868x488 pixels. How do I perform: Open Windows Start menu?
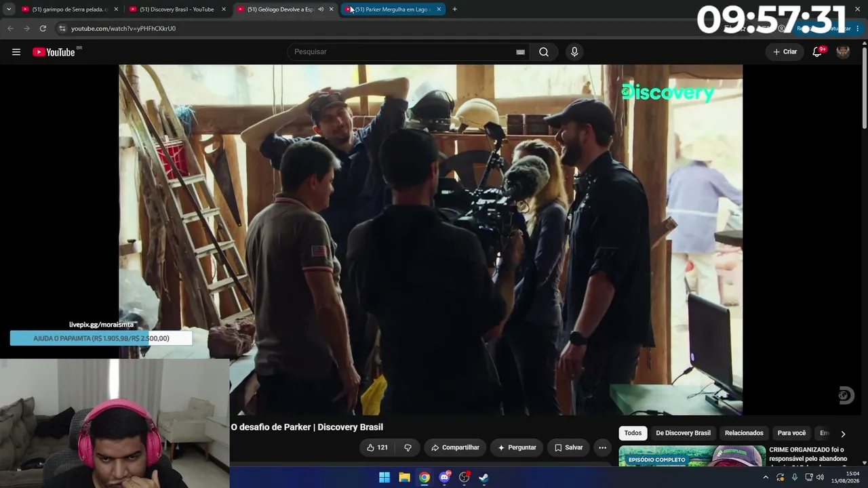pyautogui.click(x=384, y=477)
